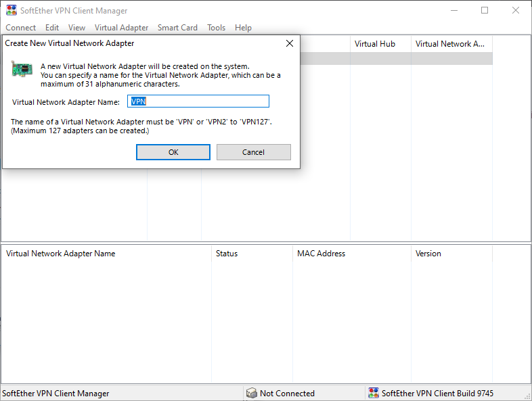Screen dimensions: 532x401
Task: Click the SoftEther VPN Client Build status icon
Action: 374,393
